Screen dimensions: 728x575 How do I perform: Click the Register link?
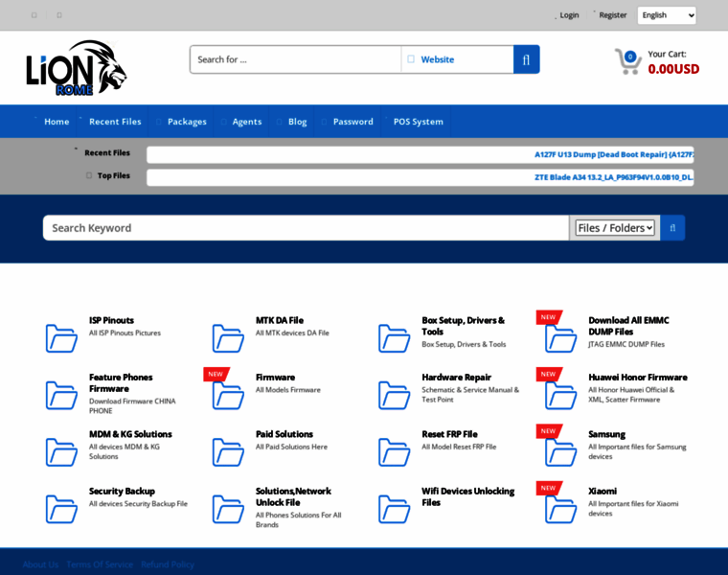612,15
